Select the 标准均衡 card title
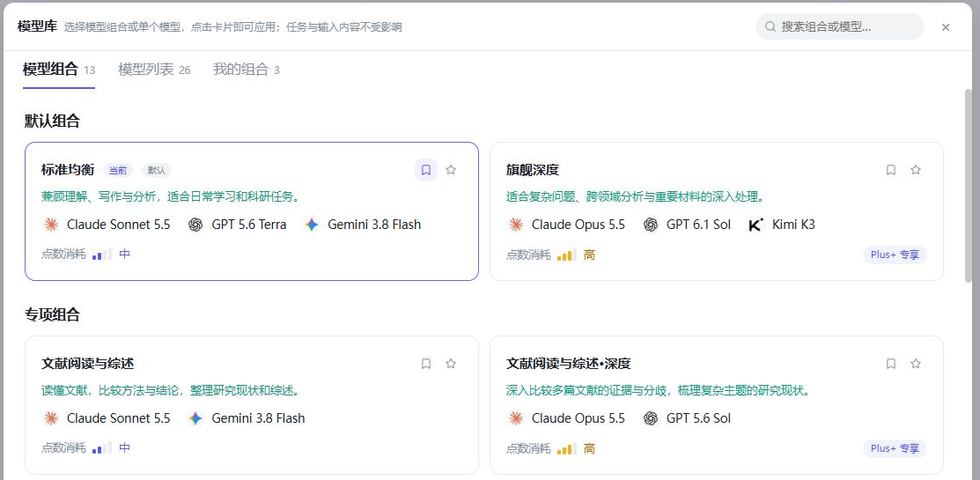 (x=68, y=170)
